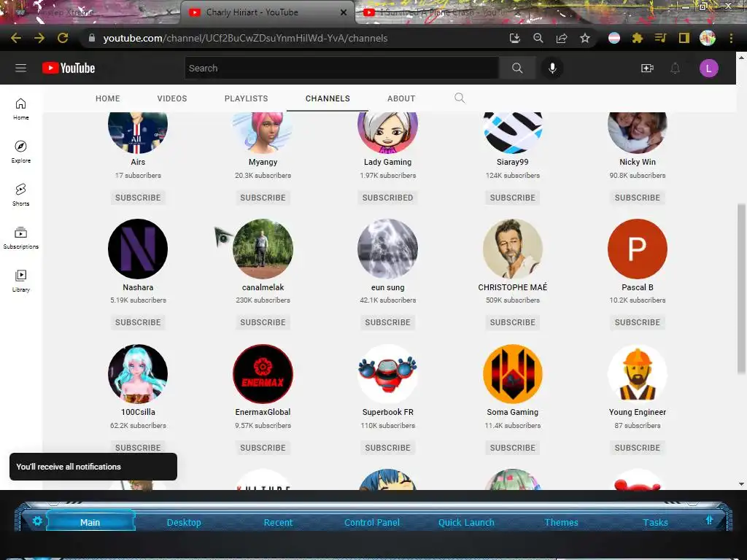This screenshot has height=560, width=747.
Task: Subscribe to the Myangy channel
Action: (263, 198)
